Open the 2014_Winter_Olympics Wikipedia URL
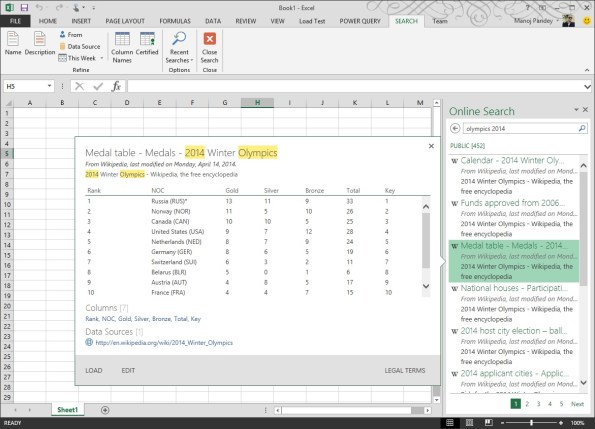The width and height of the screenshot is (595, 429). pos(164,343)
